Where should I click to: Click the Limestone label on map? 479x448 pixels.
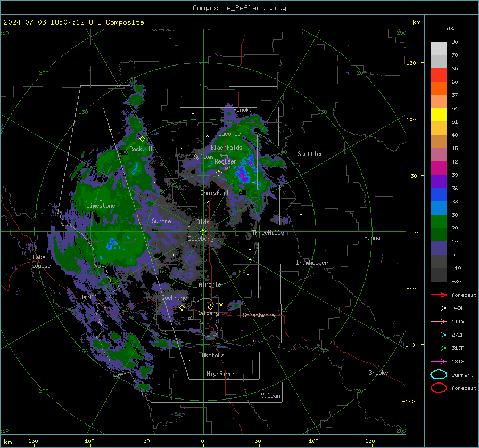tap(101, 206)
